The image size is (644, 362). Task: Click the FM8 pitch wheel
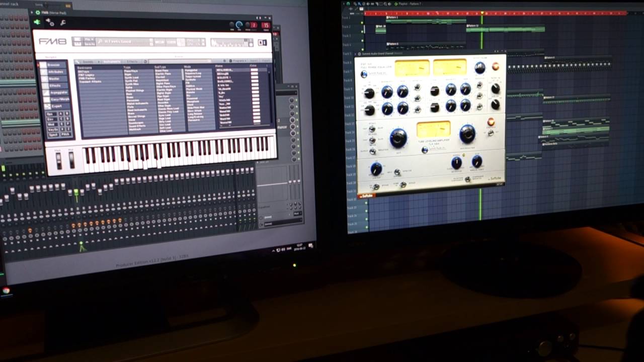point(59,160)
